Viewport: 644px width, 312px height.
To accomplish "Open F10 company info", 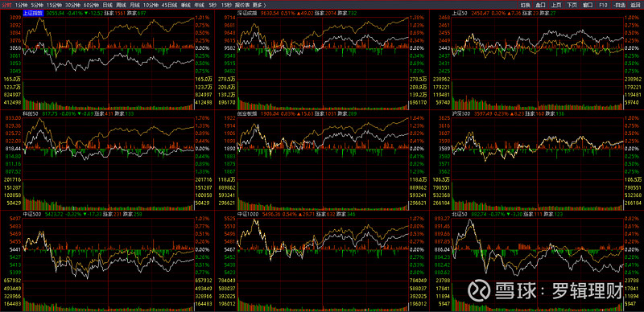I will (x=603, y=5).
